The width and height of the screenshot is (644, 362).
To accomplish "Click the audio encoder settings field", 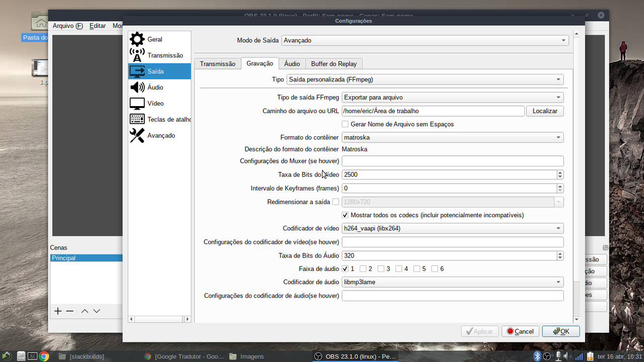I will coord(452,296).
